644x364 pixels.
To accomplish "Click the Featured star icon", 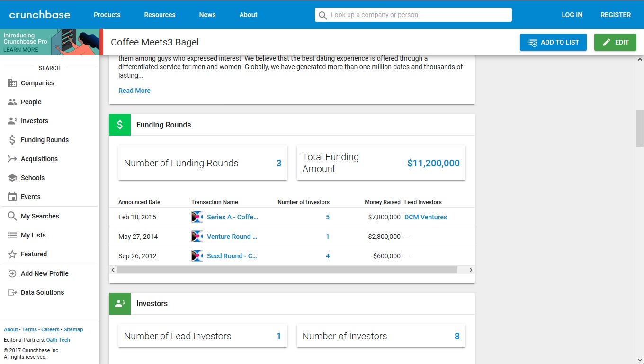I will coord(12,254).
